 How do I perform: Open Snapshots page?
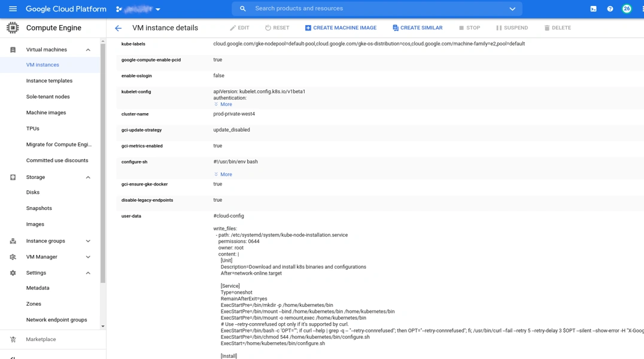click(39, 208)
